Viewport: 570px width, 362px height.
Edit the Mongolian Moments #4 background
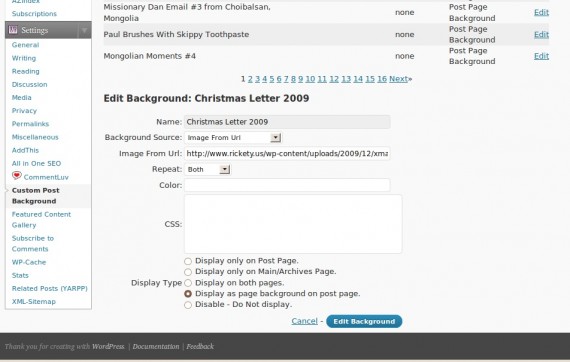[x=541, y=56]
